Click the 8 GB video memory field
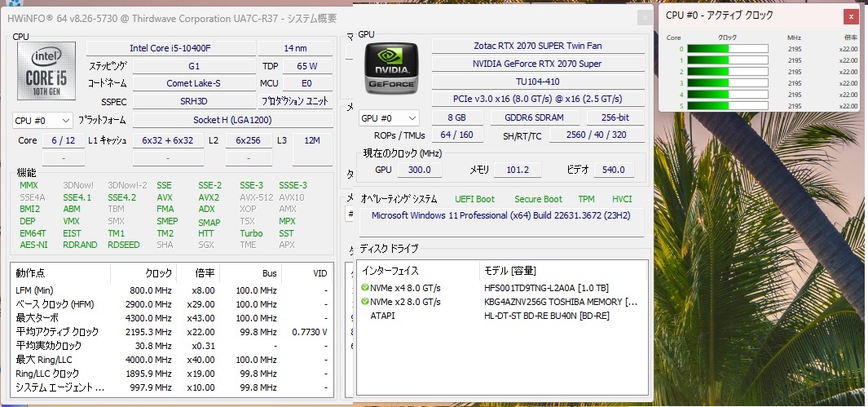 click(x=456, y=118)
